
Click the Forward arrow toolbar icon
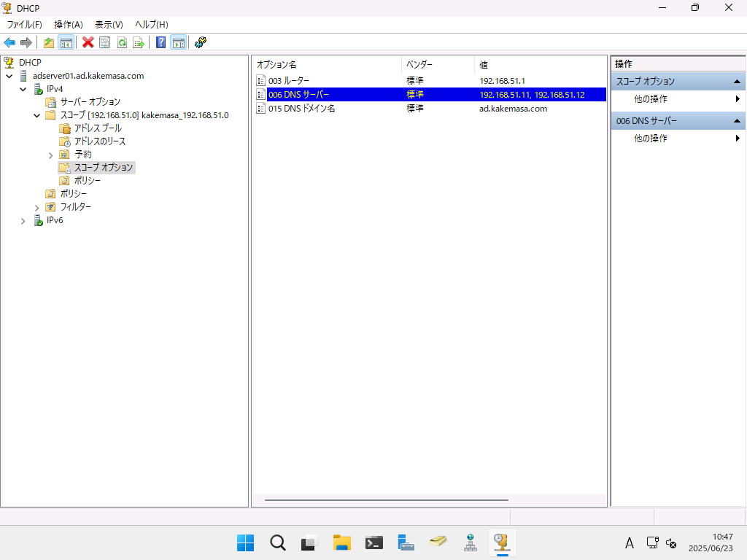pyautogui.click(x=26, y=43)
